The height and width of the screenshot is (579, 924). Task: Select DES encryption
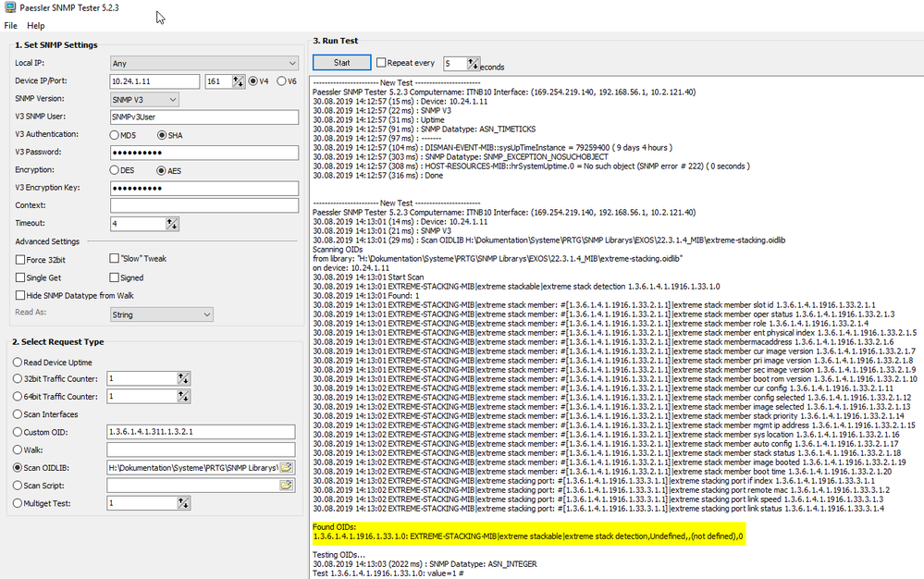click(x=115, y=170)
